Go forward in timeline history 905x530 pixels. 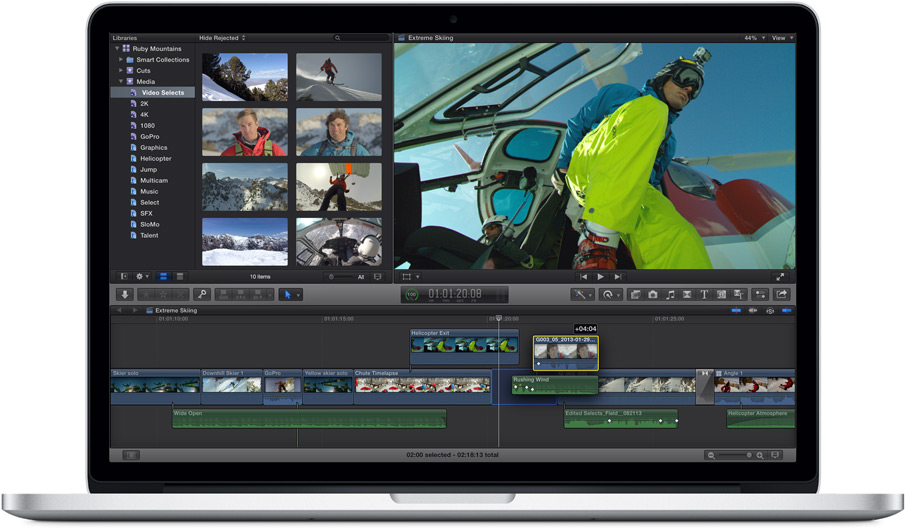(135, 311)
